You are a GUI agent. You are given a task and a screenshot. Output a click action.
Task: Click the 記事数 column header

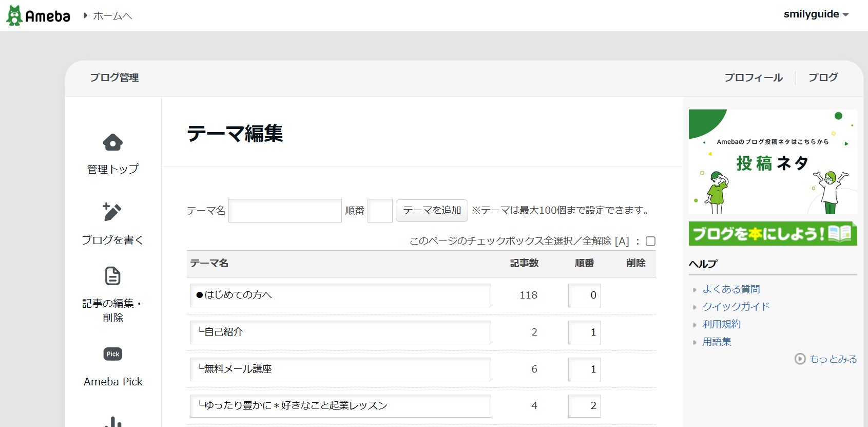coord(524,263)
